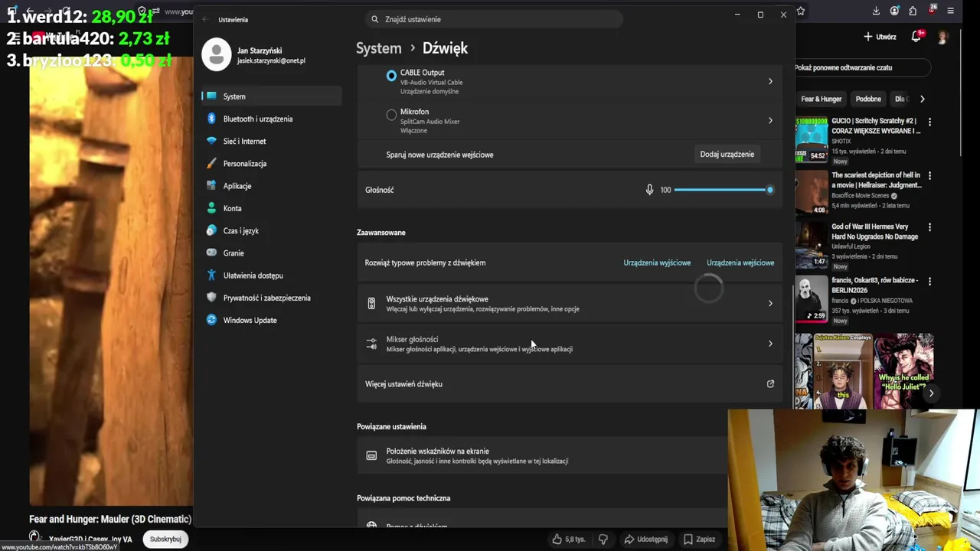This screenshot has width=980, height=551.
Task: Click the Znajdź ustawienie search field
Action: click(494, 19)
